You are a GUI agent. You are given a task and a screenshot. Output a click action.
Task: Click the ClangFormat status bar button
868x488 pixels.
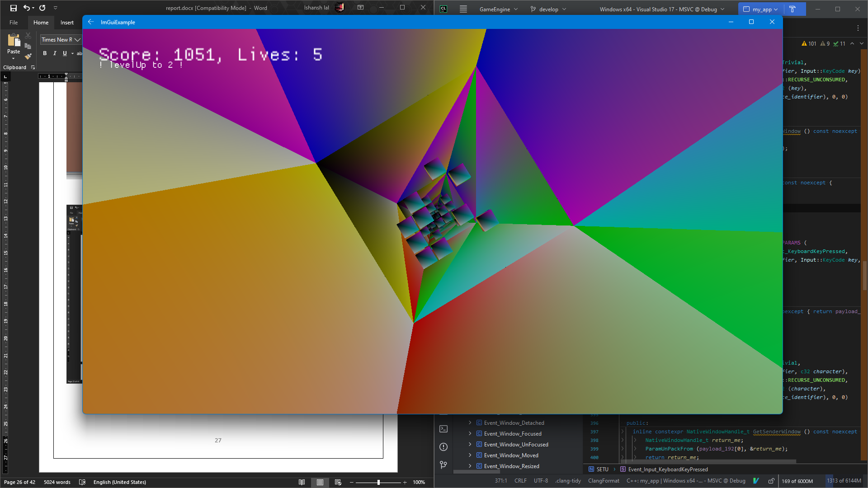tap(603, 481)
